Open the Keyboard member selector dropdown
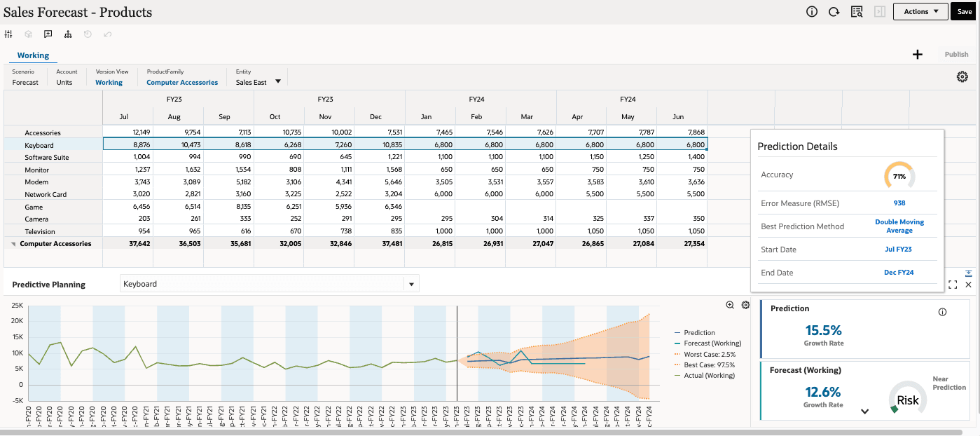This screenshot has height=436, width=980. click(411, 283)
